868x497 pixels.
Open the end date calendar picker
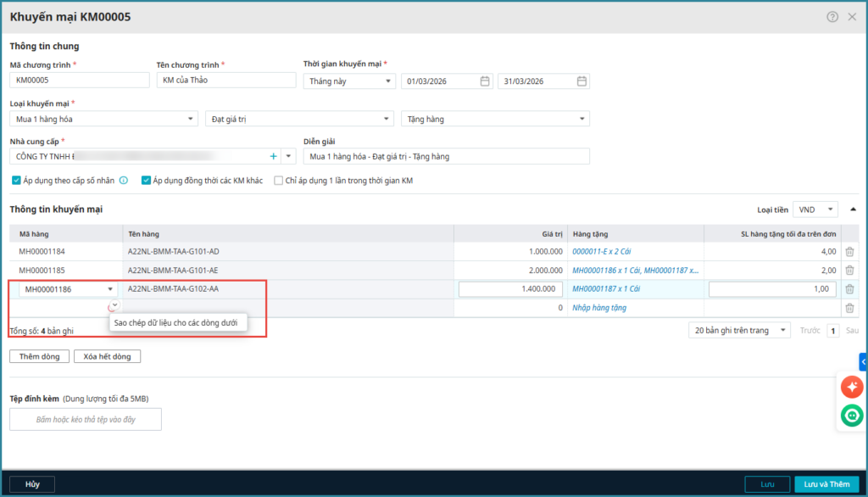[x=581, y=81]
